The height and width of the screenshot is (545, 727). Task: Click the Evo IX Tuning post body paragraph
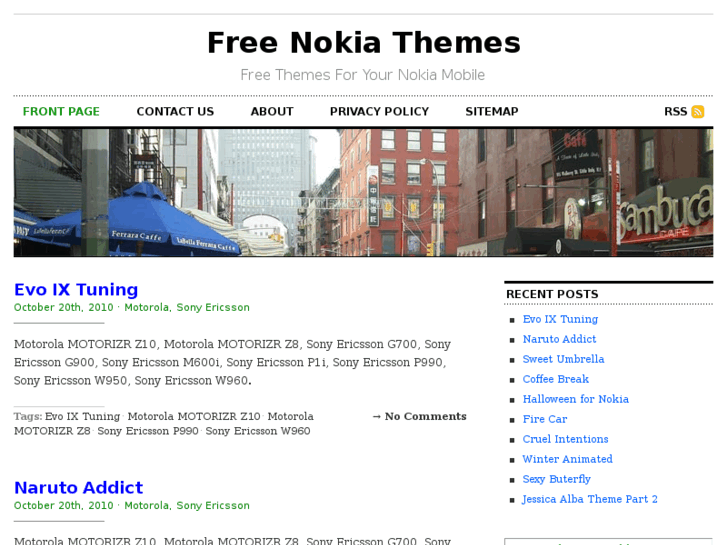click(x=232, y=362)
